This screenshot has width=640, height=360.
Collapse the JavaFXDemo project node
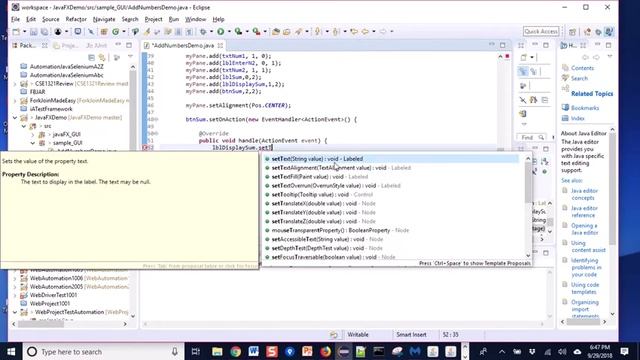[x=15, y=118]
